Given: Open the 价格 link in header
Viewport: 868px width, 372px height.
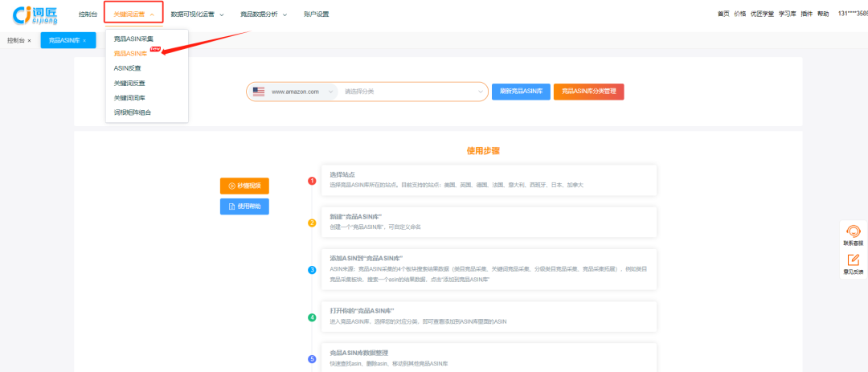Looking at the screenshot, I should click(739, 14).
